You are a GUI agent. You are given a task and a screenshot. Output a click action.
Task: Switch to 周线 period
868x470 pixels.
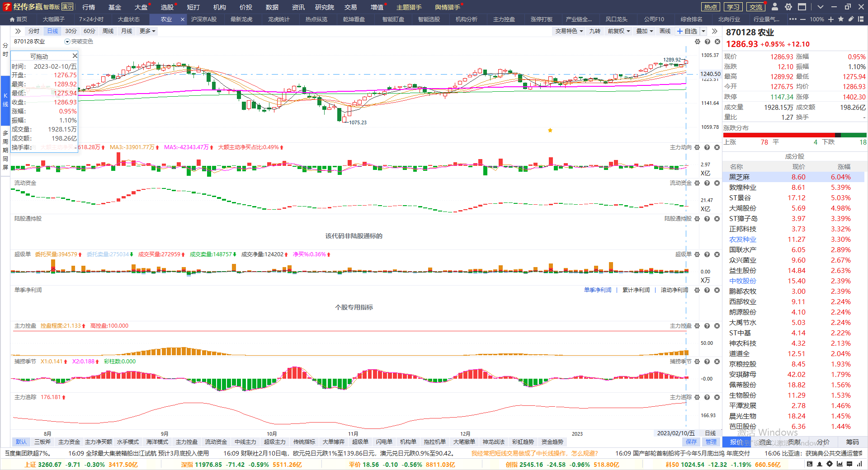point(108,31)
